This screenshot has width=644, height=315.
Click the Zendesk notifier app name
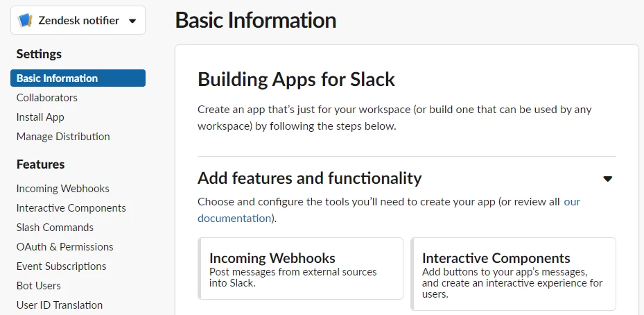[79, 21]
